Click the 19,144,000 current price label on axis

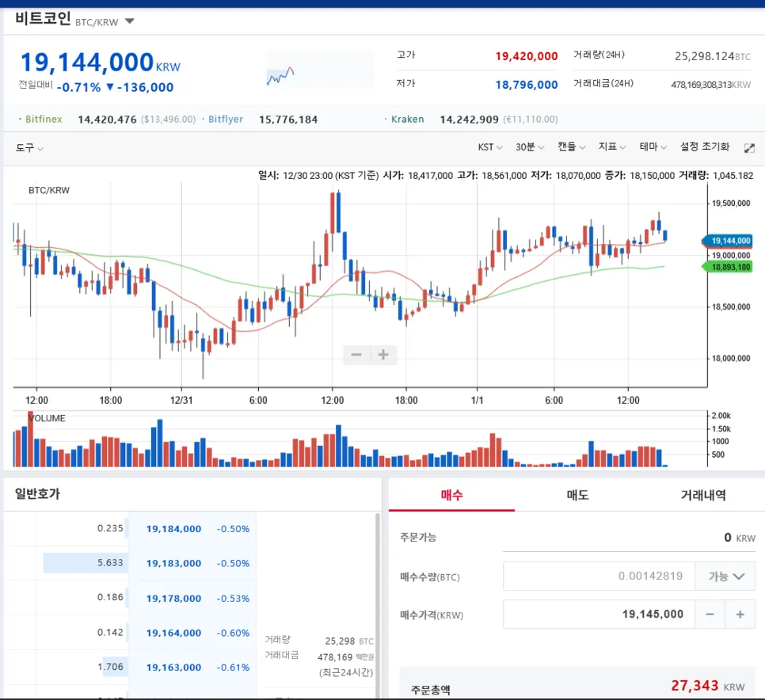pos(728,241)
